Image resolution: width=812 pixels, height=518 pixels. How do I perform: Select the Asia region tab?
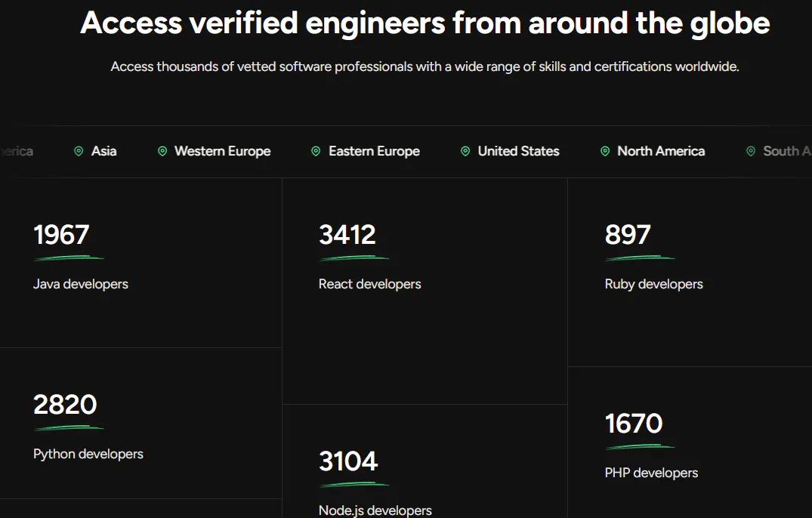[x=104, y=151]
